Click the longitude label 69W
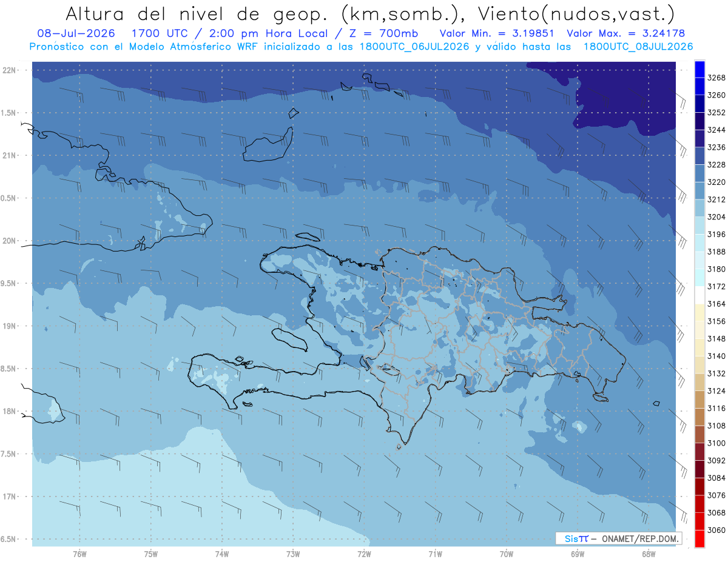The width and height of the screenshot is (728, 562). click(x=578, y=554)
